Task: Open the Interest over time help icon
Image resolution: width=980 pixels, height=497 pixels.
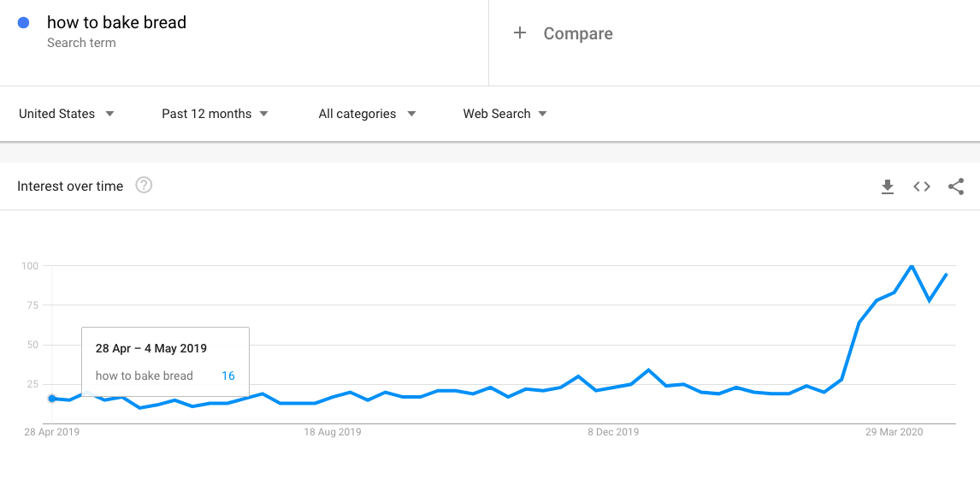Action: pos(144,186)
